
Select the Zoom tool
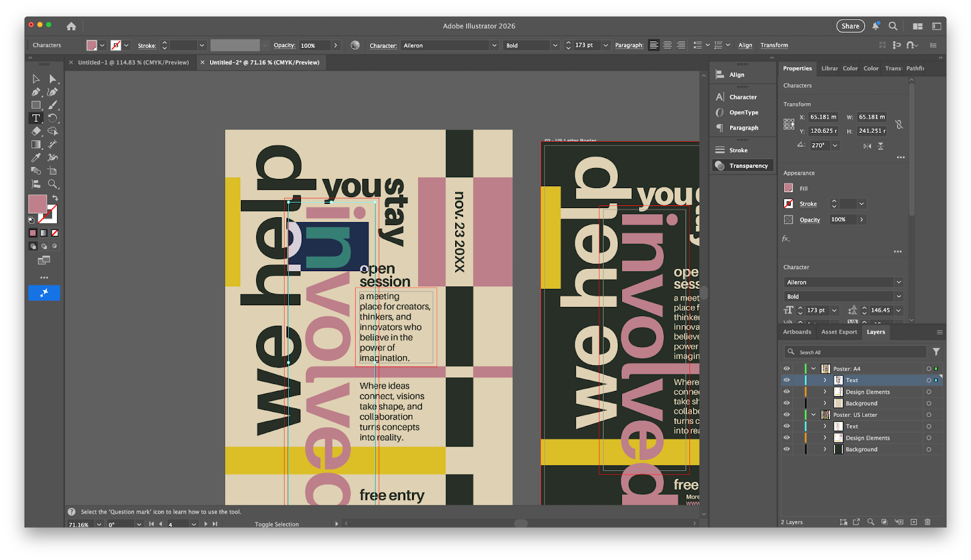point(52,183)
